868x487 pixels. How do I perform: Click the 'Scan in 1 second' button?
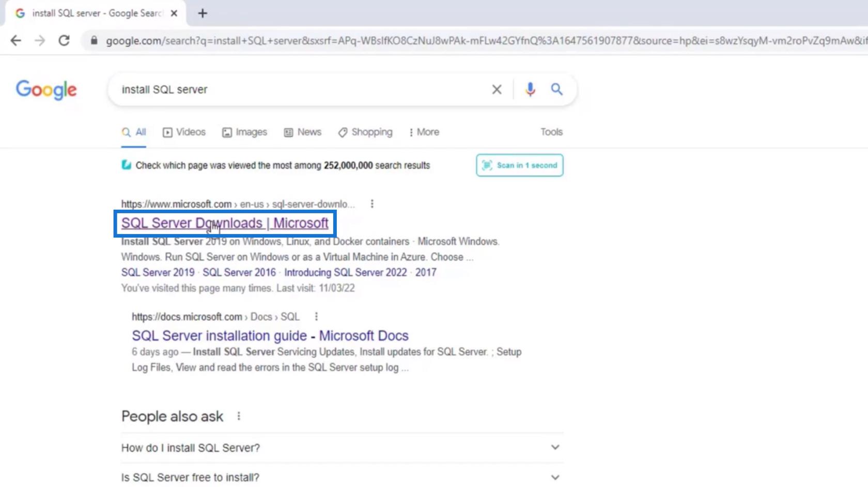click(520, 165)
